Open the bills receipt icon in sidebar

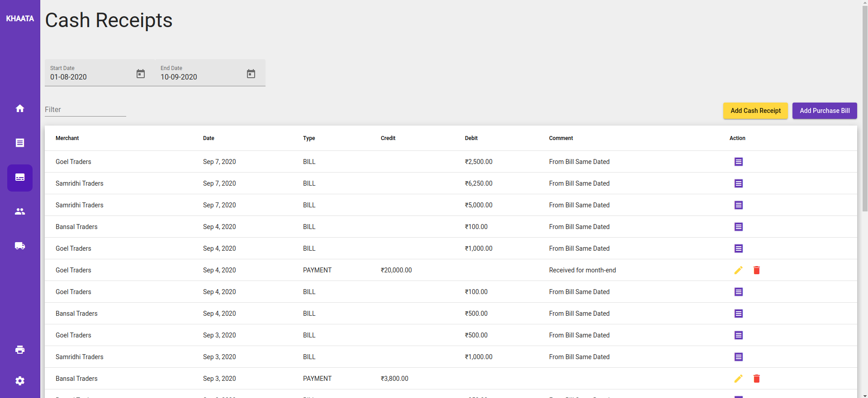click(x=20, y=143)
